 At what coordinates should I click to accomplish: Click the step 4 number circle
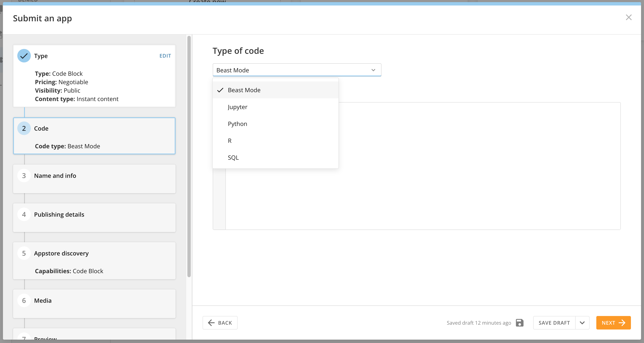coord(24,214)
